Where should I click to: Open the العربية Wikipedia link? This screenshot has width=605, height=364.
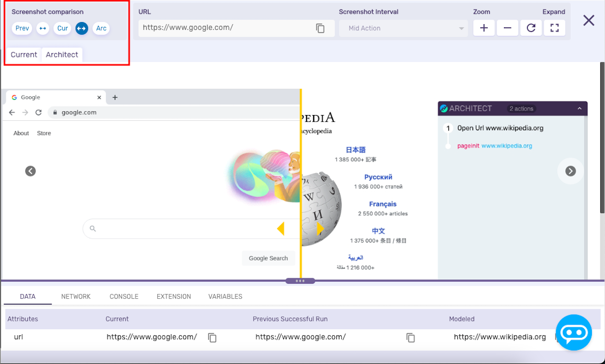(x=355, y=257)
